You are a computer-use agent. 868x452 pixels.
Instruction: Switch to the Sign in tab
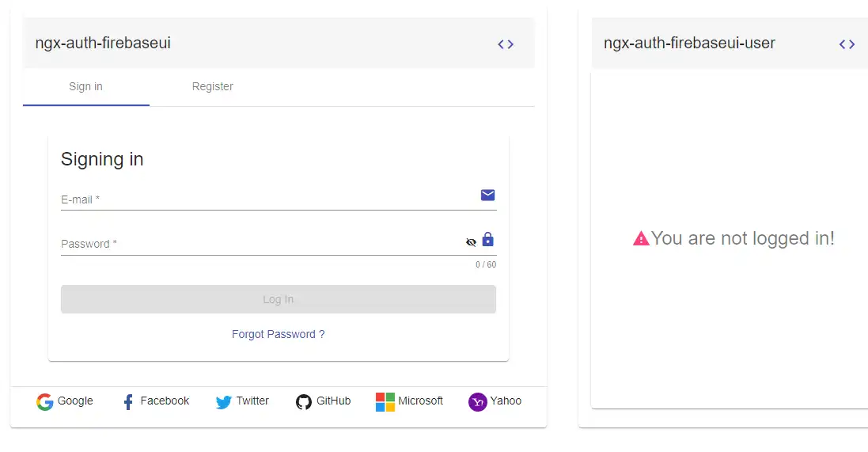point(85,87)
